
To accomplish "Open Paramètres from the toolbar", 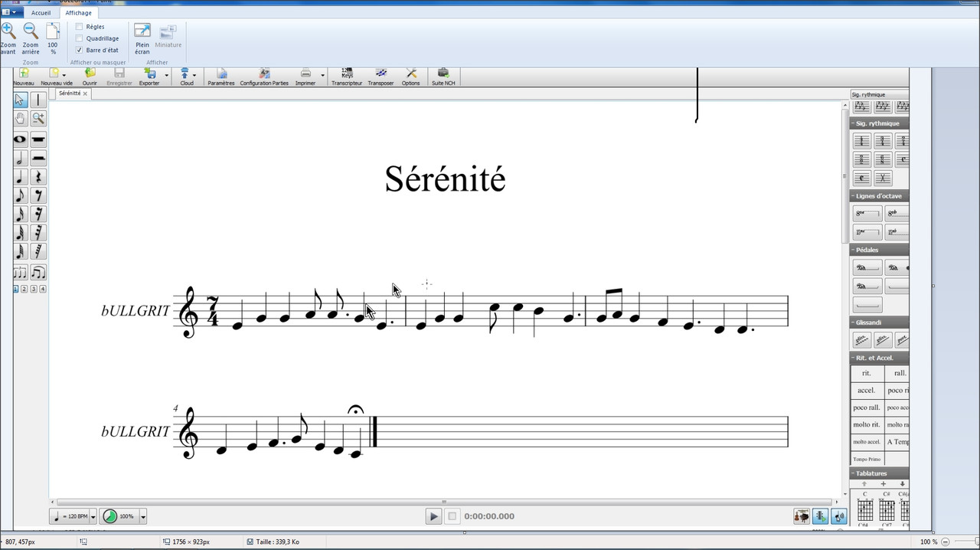I will pyautogui.click(x=221, y=77).
